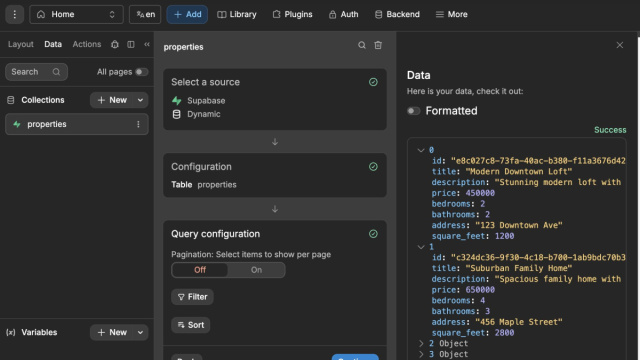Turn pagination On
The width and height of the screenshot is (640, 360).
[x=256, y=270]
